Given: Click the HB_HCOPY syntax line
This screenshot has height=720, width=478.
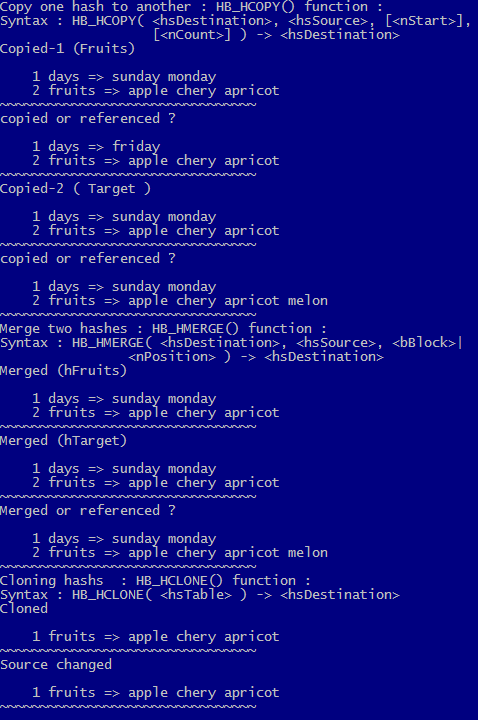Looking at the screenshot, I should tap(236, 21).
